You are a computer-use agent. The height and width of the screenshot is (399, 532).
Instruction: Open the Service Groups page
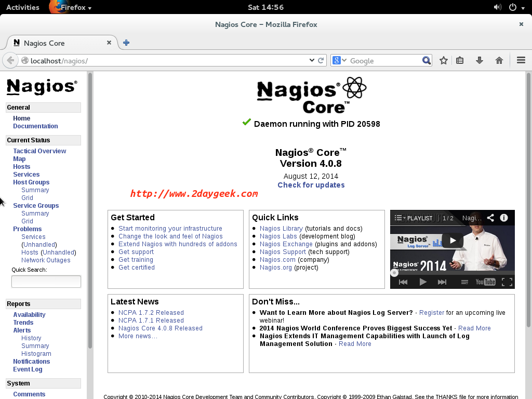point(36,206)
